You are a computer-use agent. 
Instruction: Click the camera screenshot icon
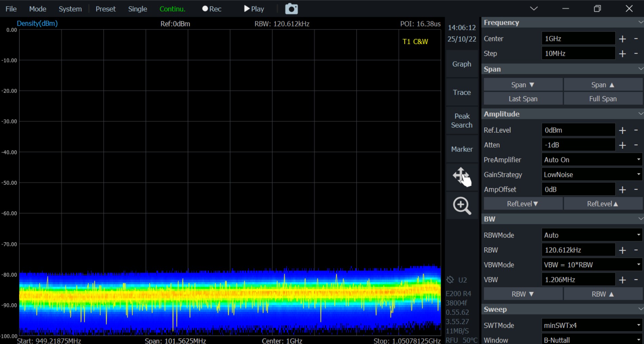(x=291, y=9)
